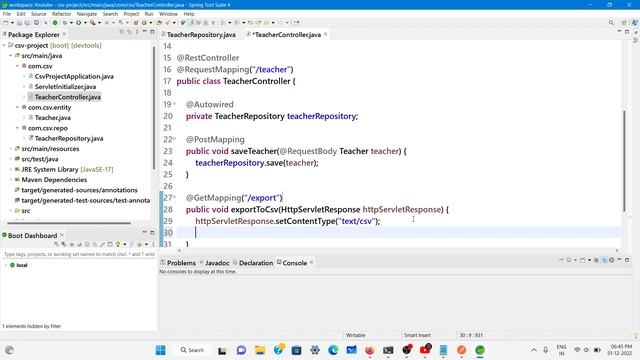Expand the local node in Boot Dashboard

pyautogui.click(x=6, y=265)
